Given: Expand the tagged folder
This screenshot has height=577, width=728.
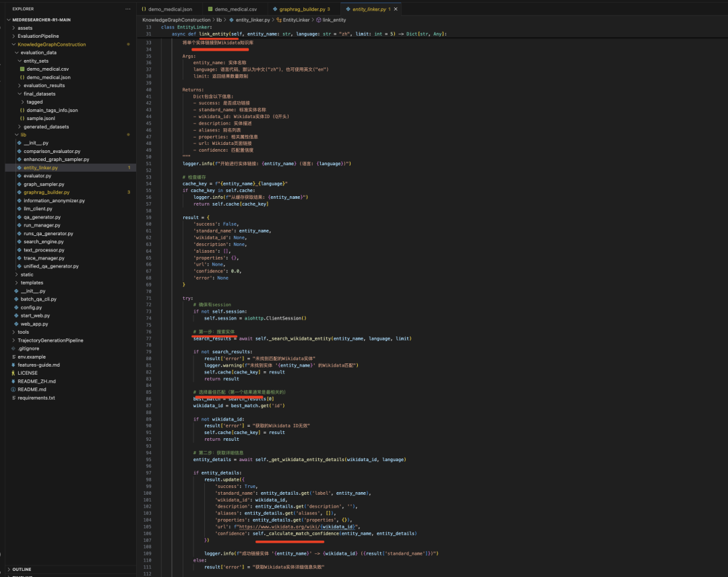Looking at the screenshot, I should click(x=34, y=102).
